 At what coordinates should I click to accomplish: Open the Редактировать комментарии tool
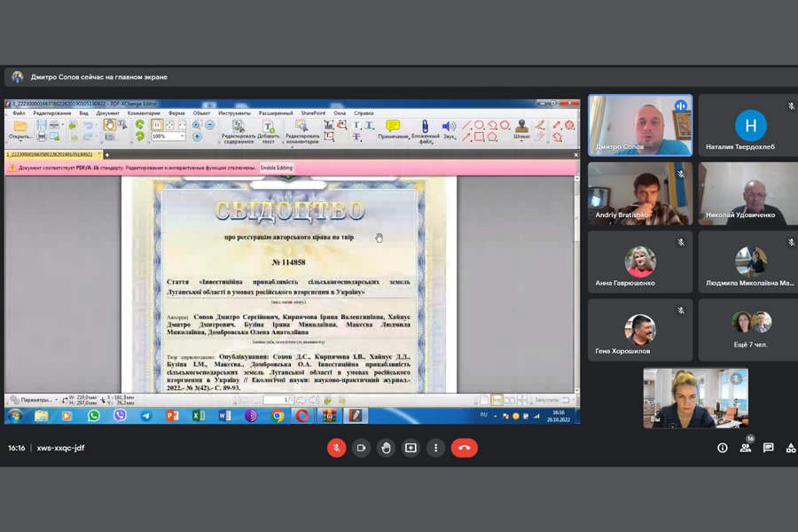(x=301, y=131)
